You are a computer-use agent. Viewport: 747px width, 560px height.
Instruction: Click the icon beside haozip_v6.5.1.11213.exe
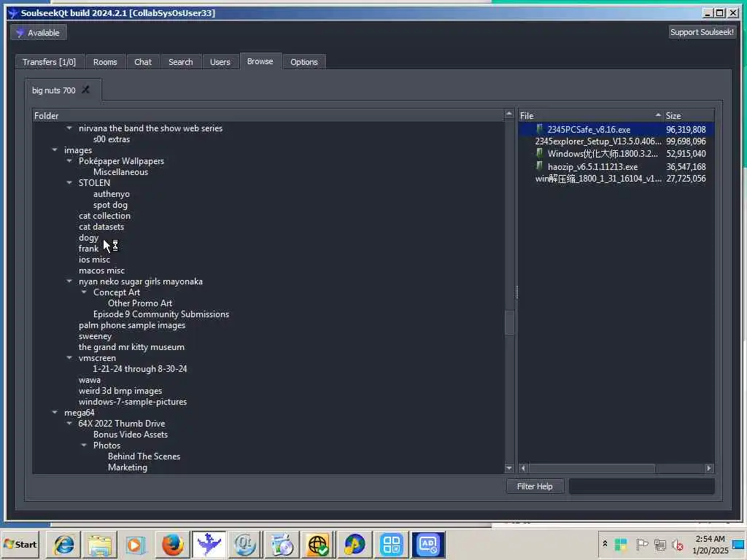[539, 166]
